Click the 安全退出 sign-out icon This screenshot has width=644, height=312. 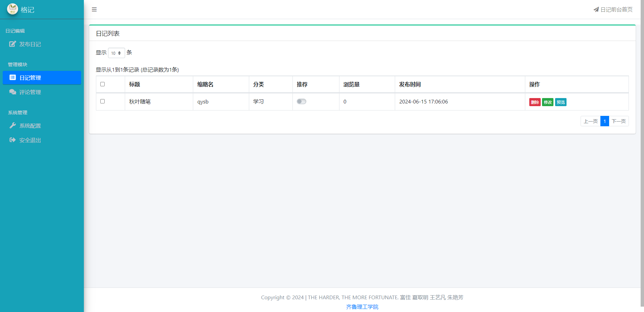13,140
